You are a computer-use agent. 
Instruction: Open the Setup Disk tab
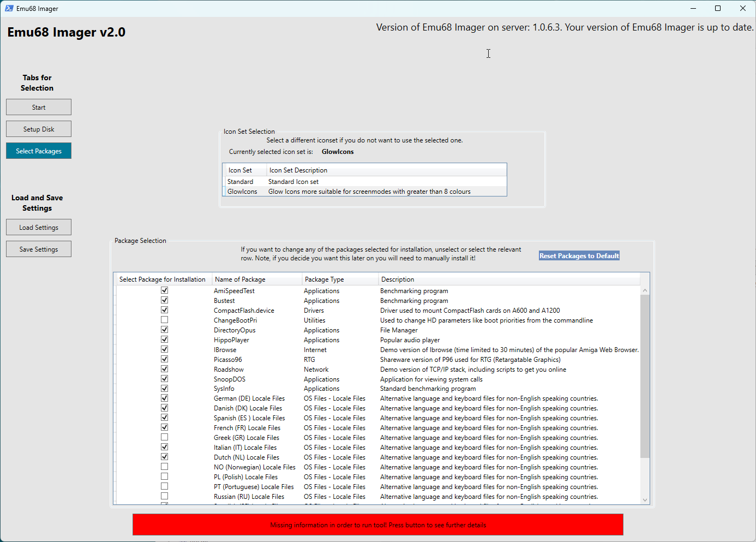[x=38, y=128]
